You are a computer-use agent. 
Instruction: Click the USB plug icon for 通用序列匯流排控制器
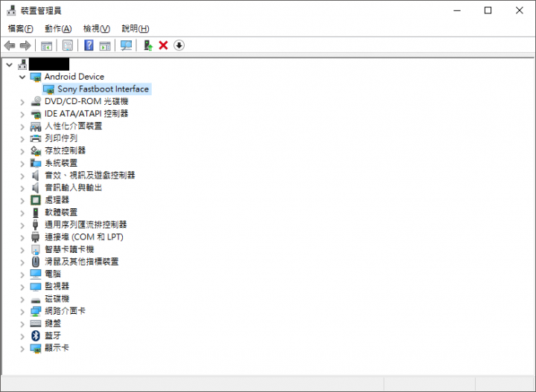36,225
